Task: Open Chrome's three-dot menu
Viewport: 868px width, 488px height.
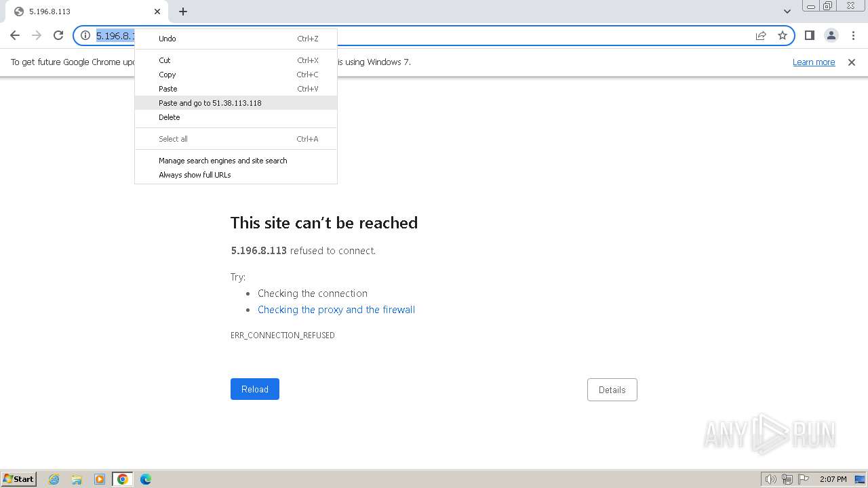Action: coord(853,35)
